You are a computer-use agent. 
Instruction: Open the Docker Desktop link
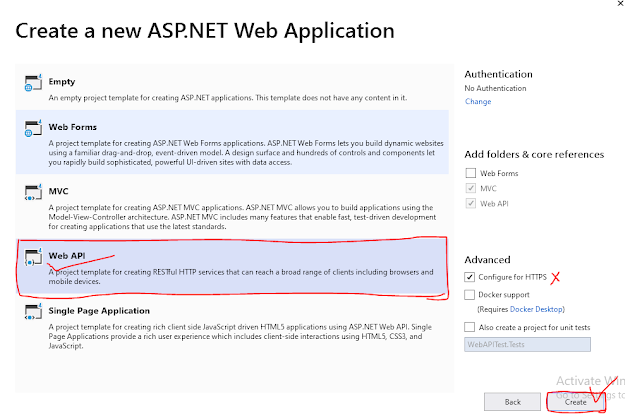click(x=536, y=309)
